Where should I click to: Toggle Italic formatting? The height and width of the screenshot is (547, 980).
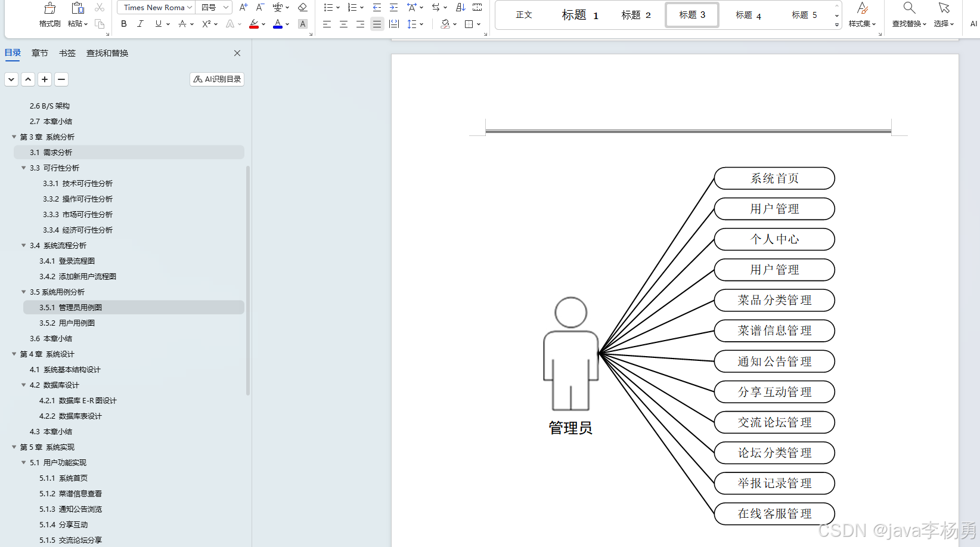(x=140, y=24)
